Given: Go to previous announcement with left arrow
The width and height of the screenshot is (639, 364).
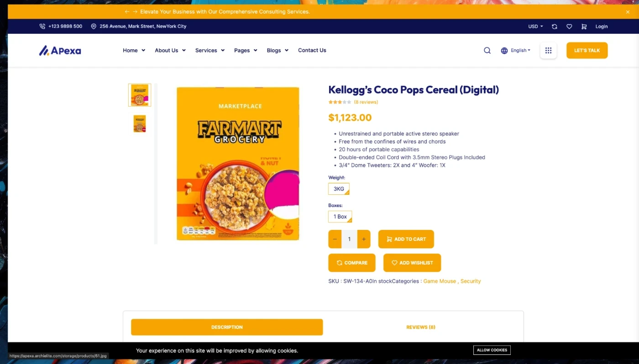Looking at the screenshot, I should 127,12.
